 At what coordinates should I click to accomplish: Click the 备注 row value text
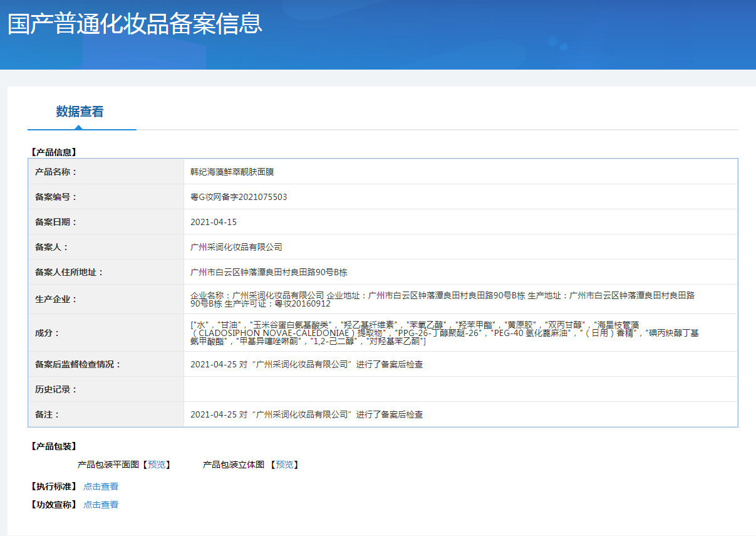tap(306, 414)
